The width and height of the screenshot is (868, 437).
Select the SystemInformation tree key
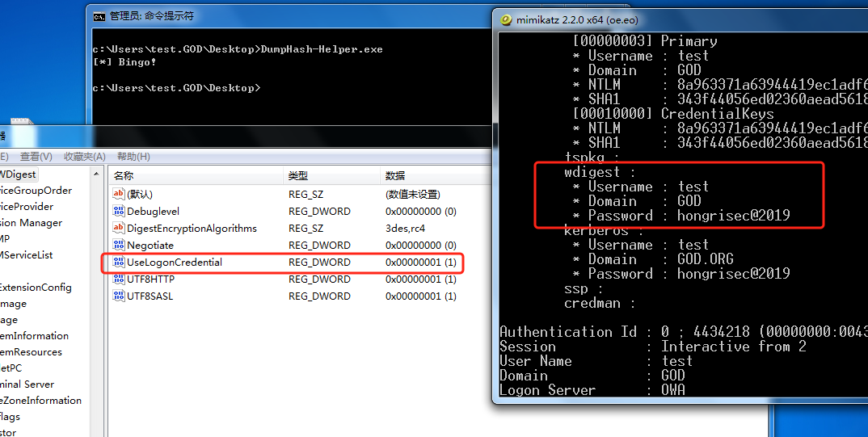coord(34,336)
